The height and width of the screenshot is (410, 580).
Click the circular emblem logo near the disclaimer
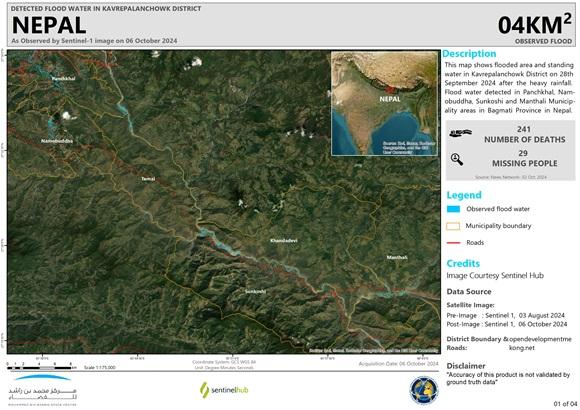[x=424, y=391]
